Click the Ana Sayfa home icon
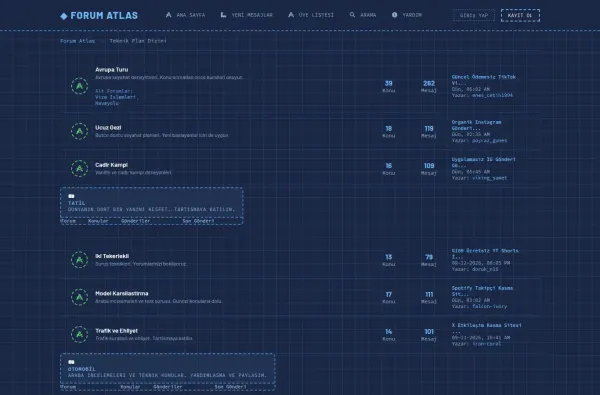This screenshot has width=600, height=395. click(x=168, y=15)
